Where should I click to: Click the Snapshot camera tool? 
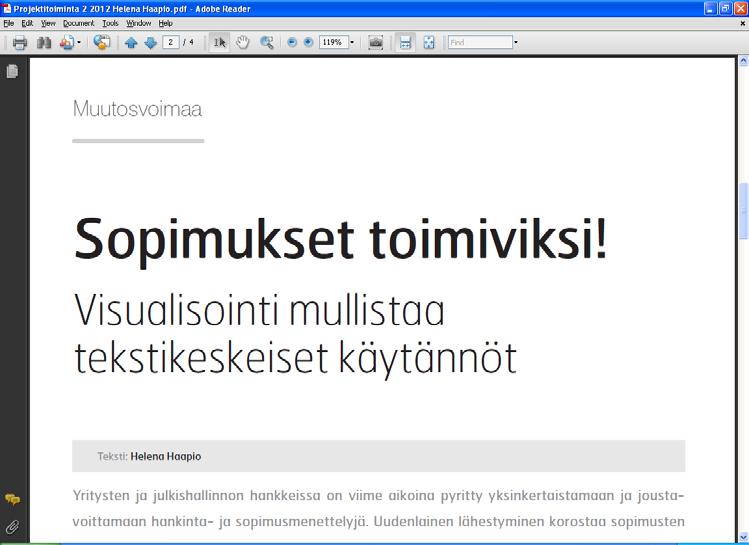[375, 43]
